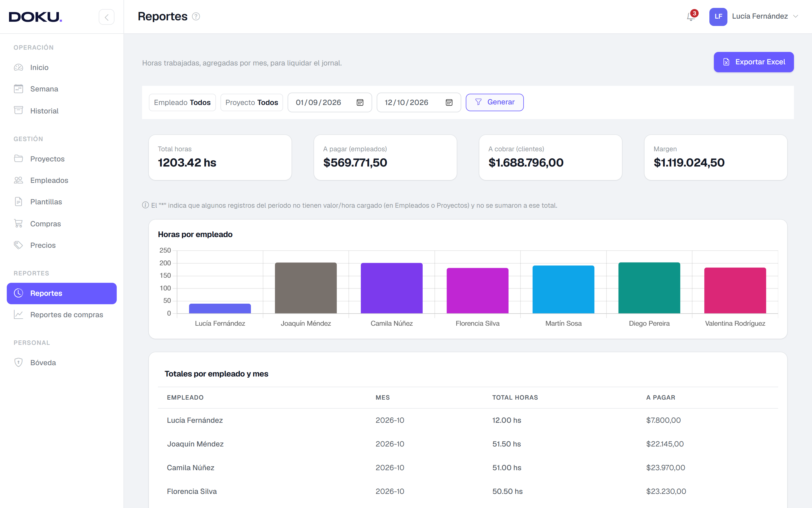This screenshot has width=812, height=508.
Task: Collapse the sidebar with the chevron button
Action: click(x=106, y=17)
